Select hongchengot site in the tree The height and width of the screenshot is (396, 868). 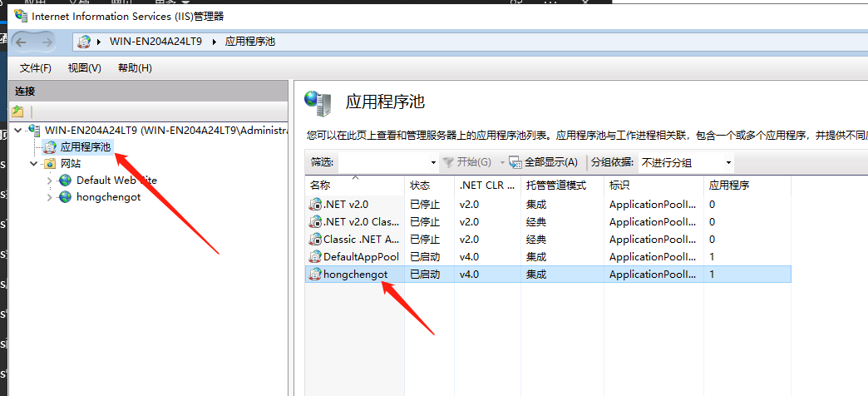click(x=108, y=196)
